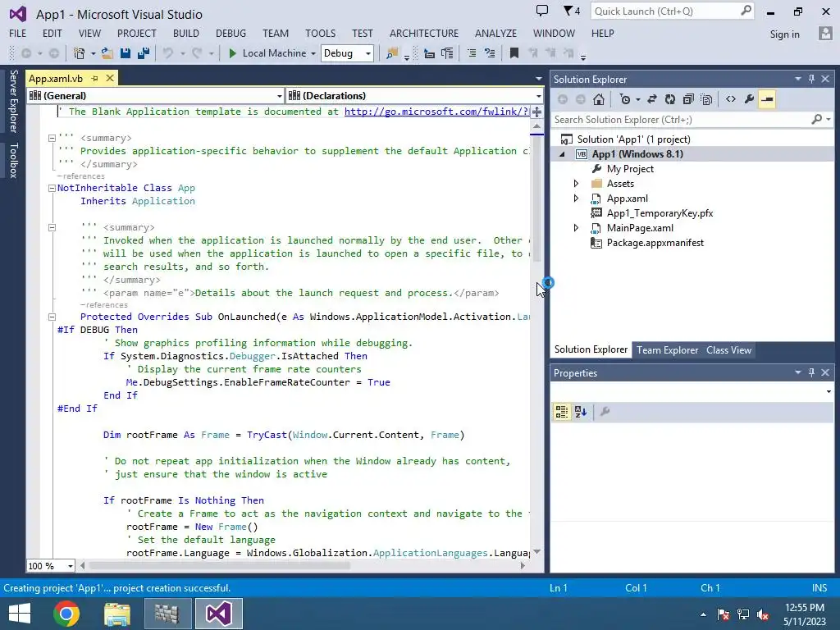Screen dimensions: 840x630
Task: Open the TOOLS menu
Action: 321,33
